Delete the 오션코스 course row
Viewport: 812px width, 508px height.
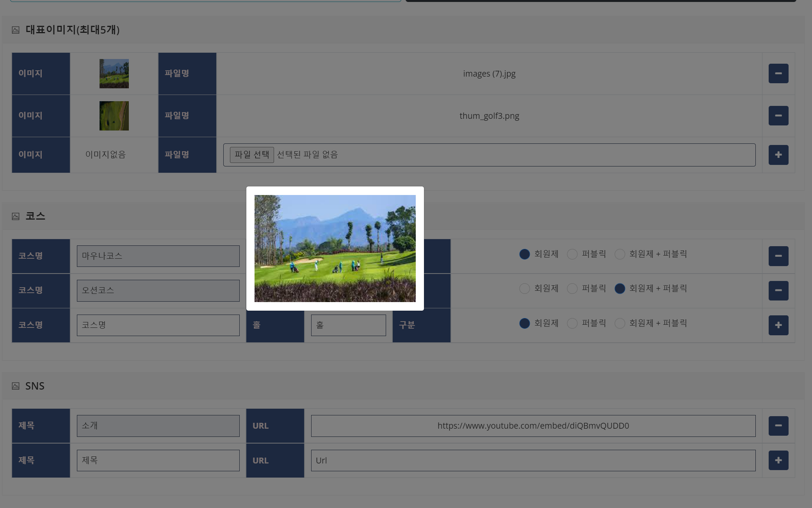[778, 290]
